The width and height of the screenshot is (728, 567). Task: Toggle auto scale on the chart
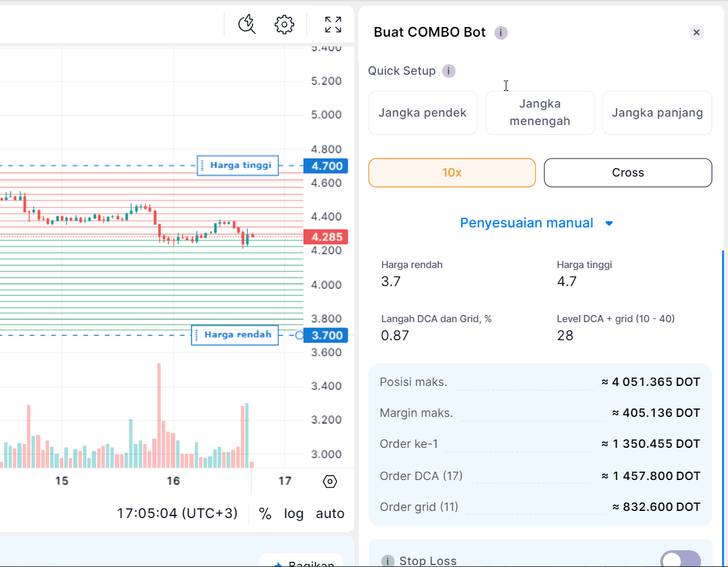330,514
